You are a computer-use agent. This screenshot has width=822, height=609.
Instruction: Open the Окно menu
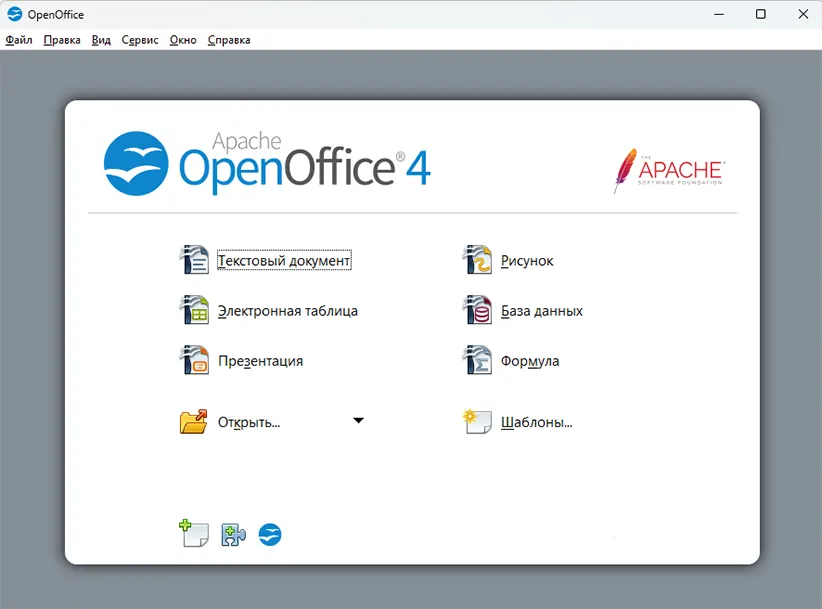[x=183, y=40]
